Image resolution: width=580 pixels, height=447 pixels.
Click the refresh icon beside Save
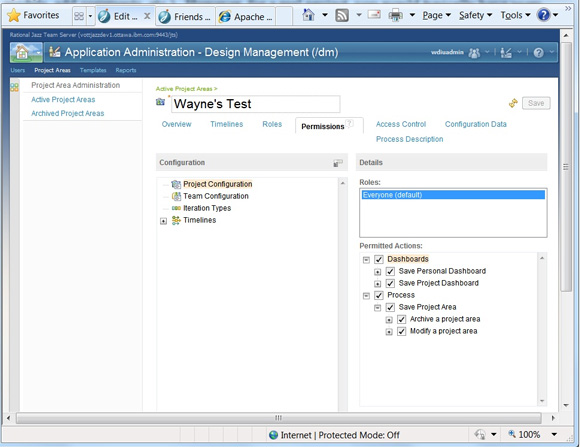[x=513, y=103]
